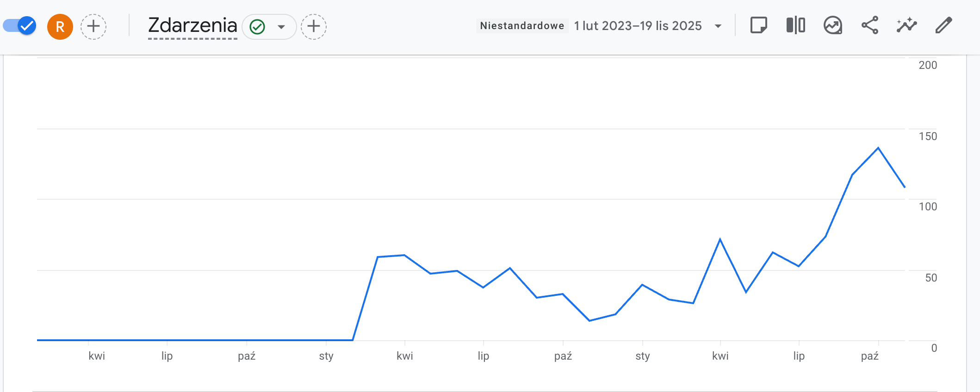Click the Niestandardowe date label
The image size is (980, 392).
(522, 26)
